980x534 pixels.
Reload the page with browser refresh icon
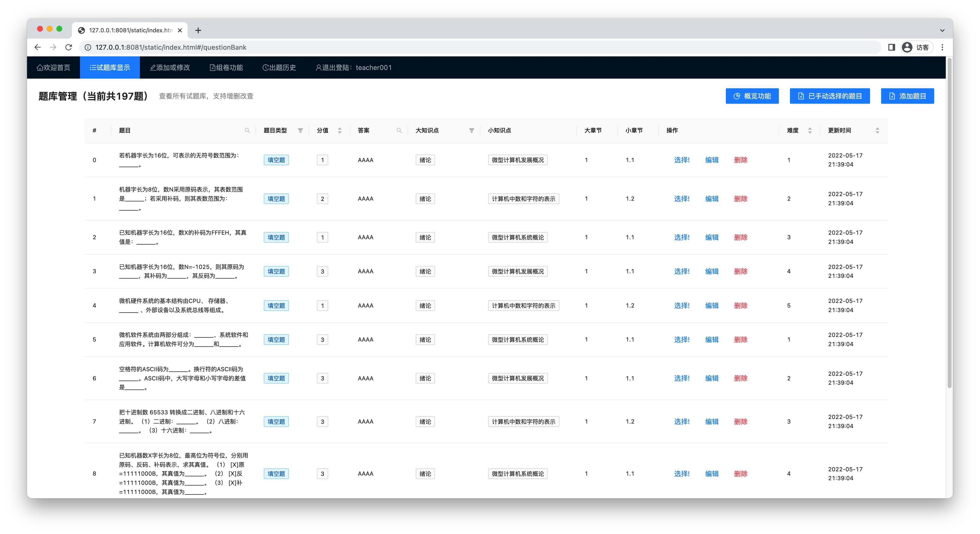pyautogui.click(x=68, y=47)
